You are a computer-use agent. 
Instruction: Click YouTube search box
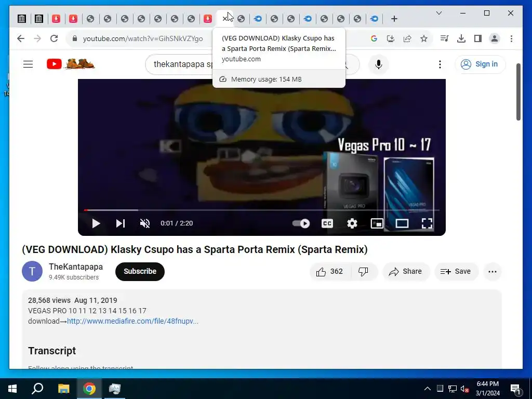pyautogui.click(x=183, y=64)
